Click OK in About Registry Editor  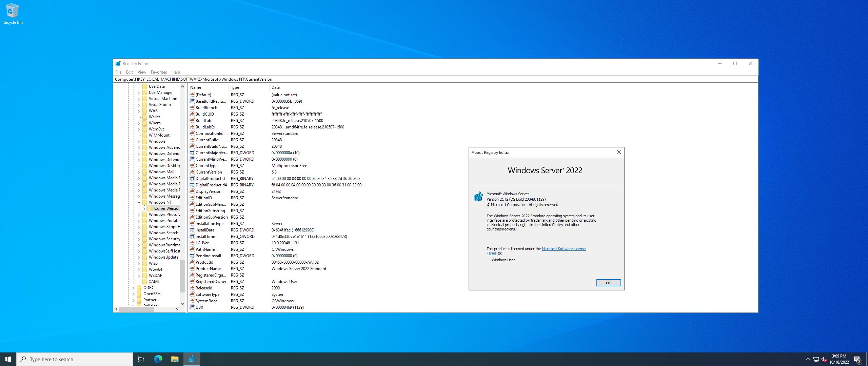click(608, 283)
